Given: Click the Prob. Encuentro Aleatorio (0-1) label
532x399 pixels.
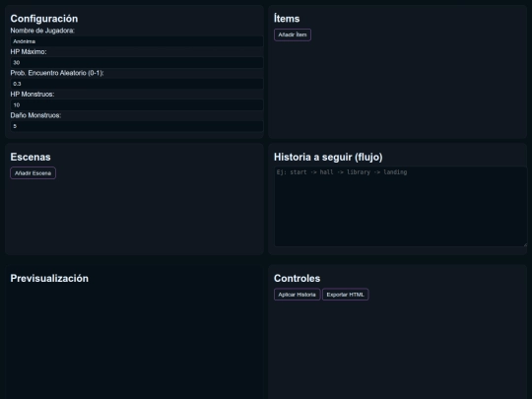Looking at the screenshot, I should click(57, 73).
